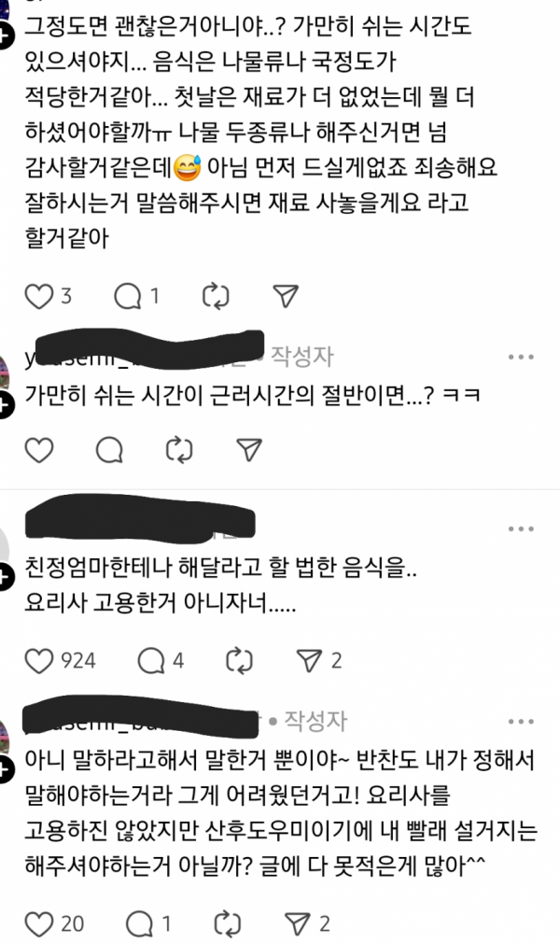Repost the 친정엄마한테나 comment
560x943 pixels.
click(x=239, y=661)
